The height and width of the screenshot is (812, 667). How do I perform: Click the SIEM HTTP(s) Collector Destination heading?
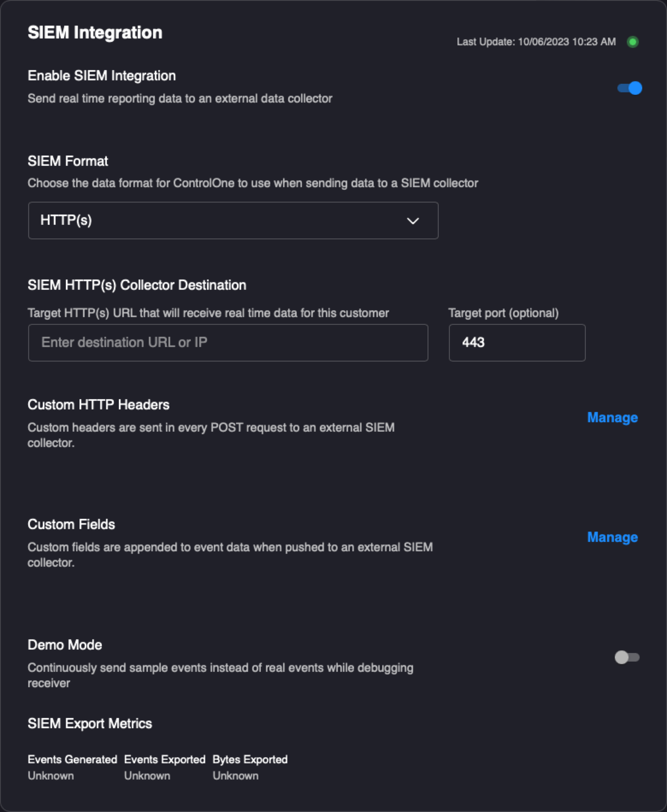pos(137,285)
